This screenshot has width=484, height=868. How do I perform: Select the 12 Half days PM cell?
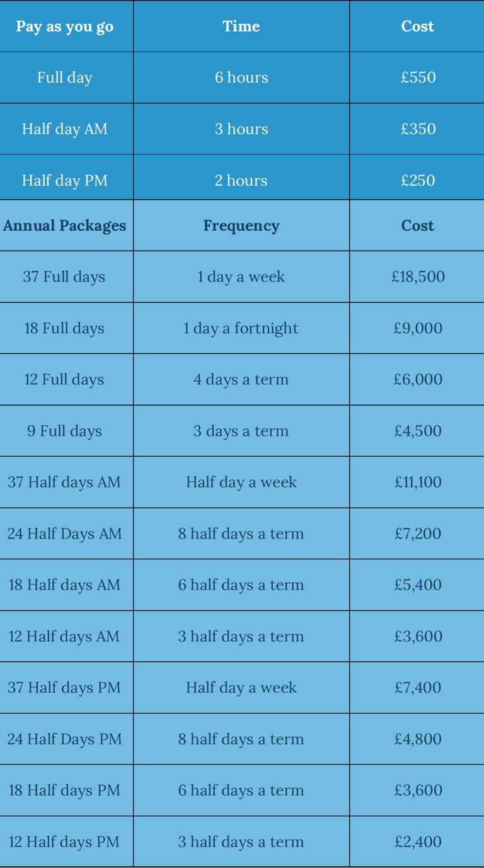point(66,842)
